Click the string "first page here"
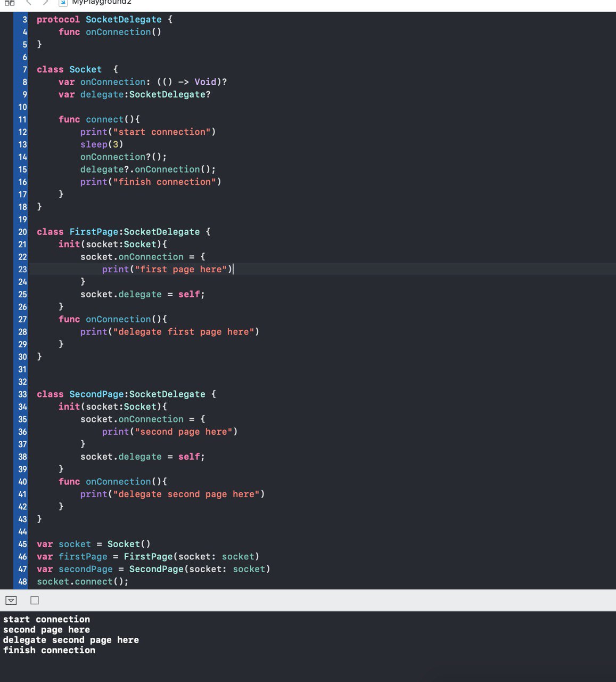The width and height of the screenshot is (616, 682). click(x=181, y=270)
